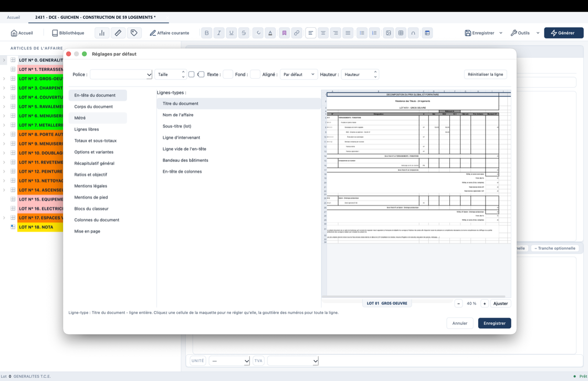
Task: Click Annuler in the dialog
Action: pyautogui.click(x=460, y=323)
